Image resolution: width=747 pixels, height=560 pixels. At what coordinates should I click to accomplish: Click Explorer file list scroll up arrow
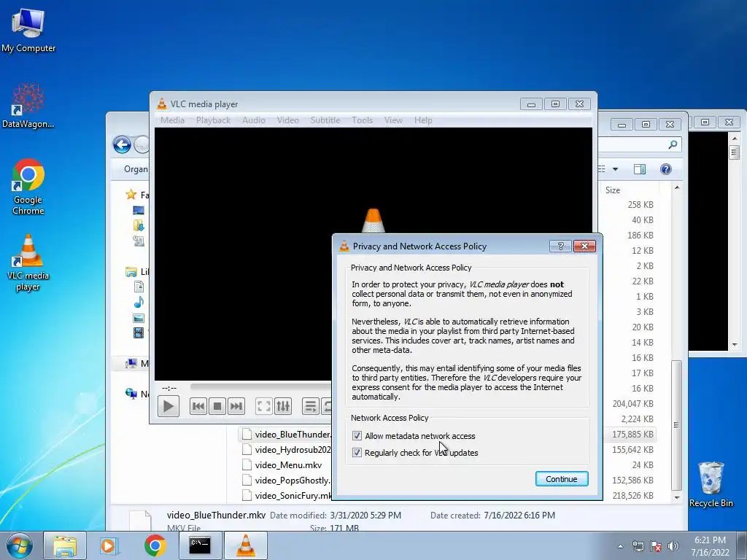click(x=677, y=187)
